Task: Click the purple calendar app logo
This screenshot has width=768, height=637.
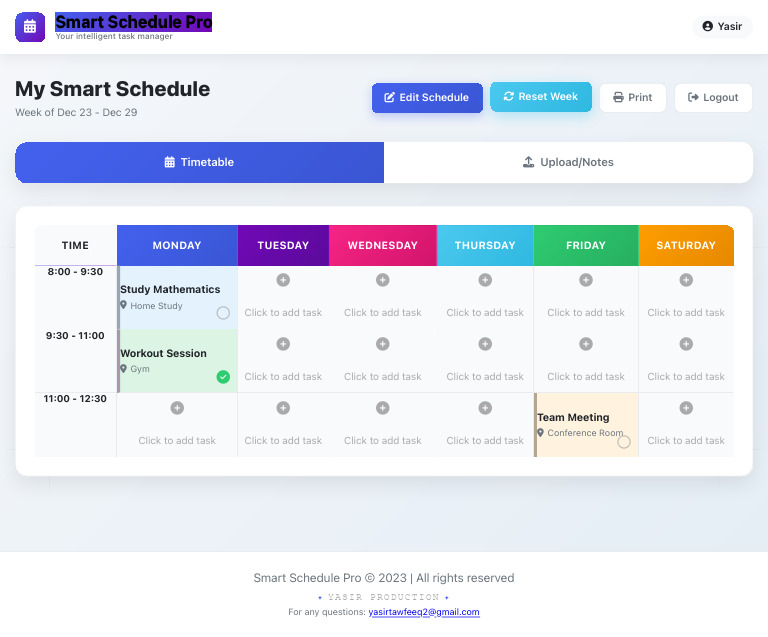Action: 30,27
